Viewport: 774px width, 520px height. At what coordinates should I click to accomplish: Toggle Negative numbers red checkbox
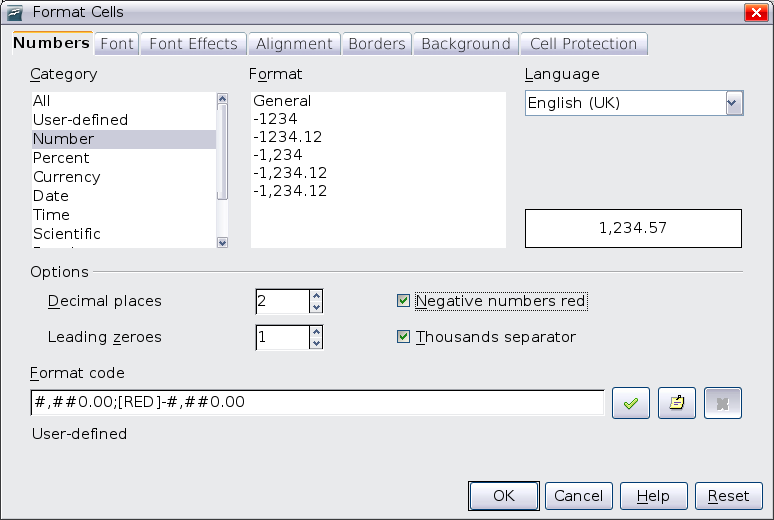[403, 300]
